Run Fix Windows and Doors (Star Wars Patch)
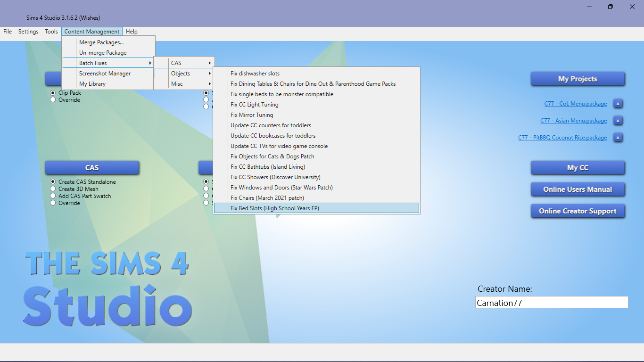 point(316,188)
